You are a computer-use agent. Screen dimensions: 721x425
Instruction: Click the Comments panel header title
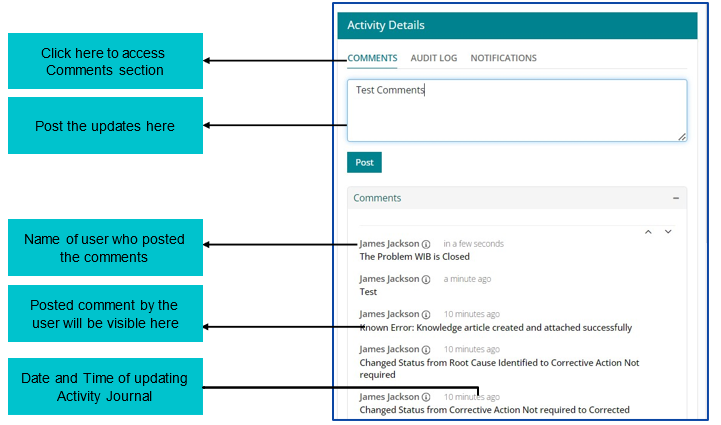tap(377, 198)
